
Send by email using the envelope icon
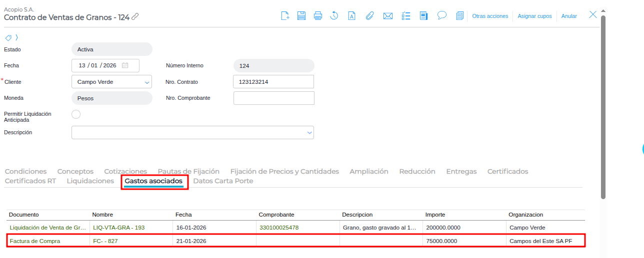[x=387, y=16]
